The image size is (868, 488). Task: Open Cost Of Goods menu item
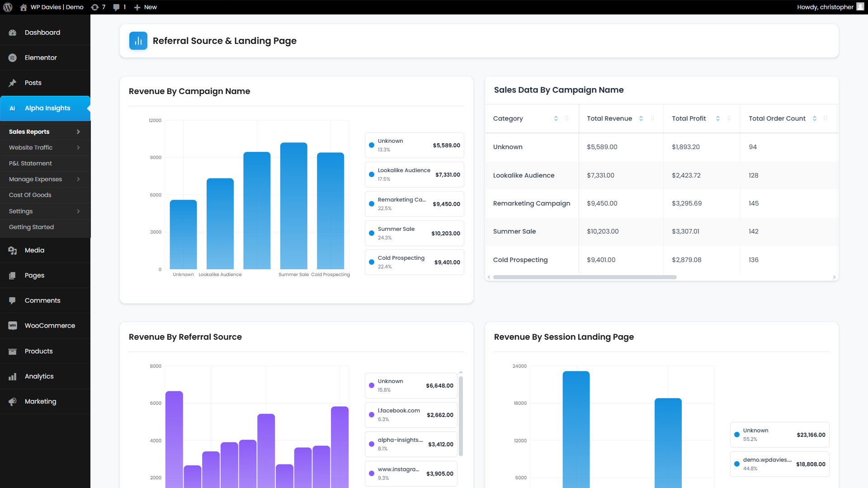point(30,195)
